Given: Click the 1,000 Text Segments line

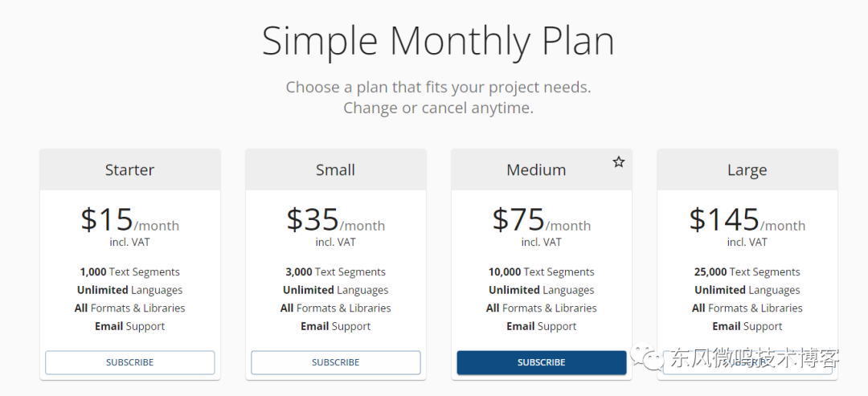Looking at the screenshot, I should 129,272.
